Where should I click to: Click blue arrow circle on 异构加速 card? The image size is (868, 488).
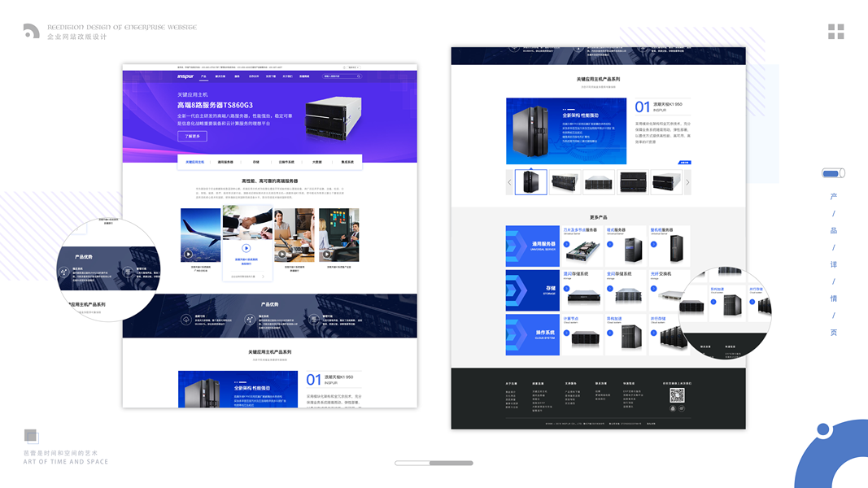(x=610, y=333)
